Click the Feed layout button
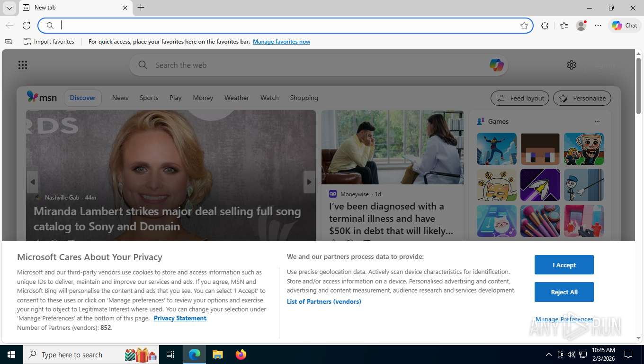 [520, 98]
